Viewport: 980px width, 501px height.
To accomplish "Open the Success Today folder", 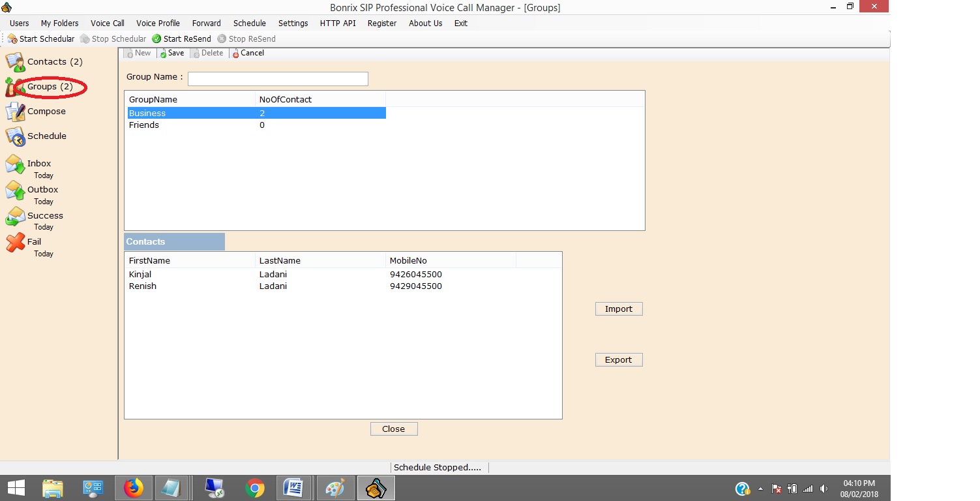I will 35,220.
